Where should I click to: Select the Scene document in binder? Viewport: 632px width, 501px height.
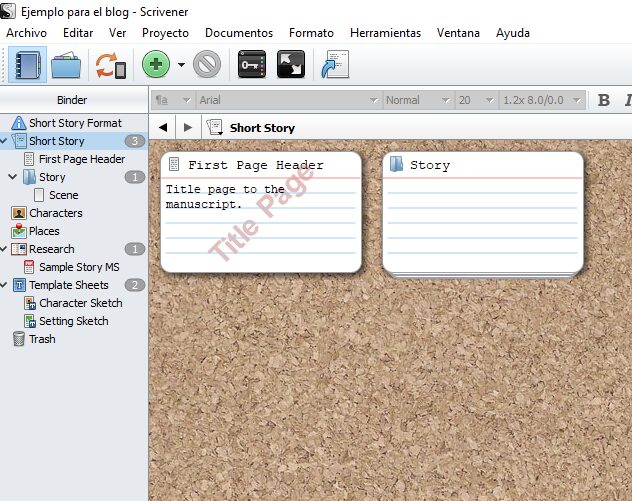tap(64, 195)
